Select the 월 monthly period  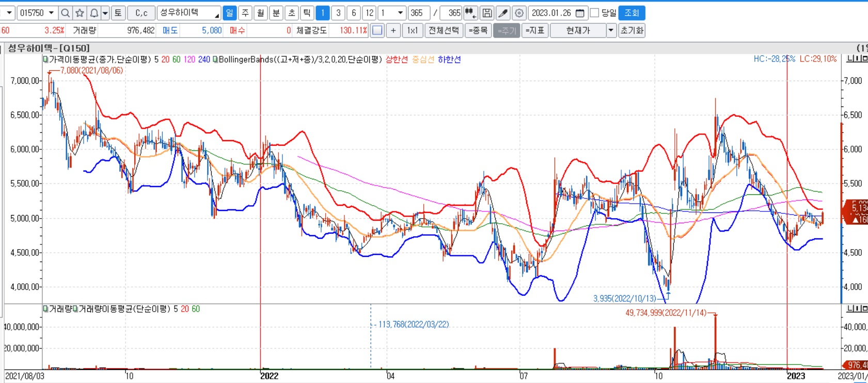[261, 13]
